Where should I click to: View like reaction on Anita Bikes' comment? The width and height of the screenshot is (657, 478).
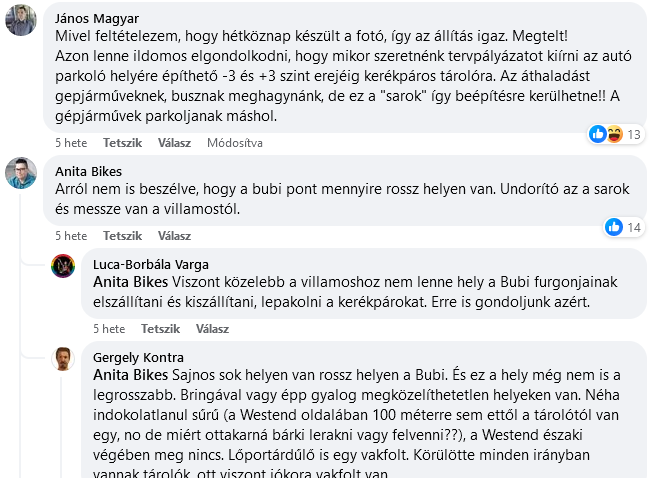click(x=614, y=227)
